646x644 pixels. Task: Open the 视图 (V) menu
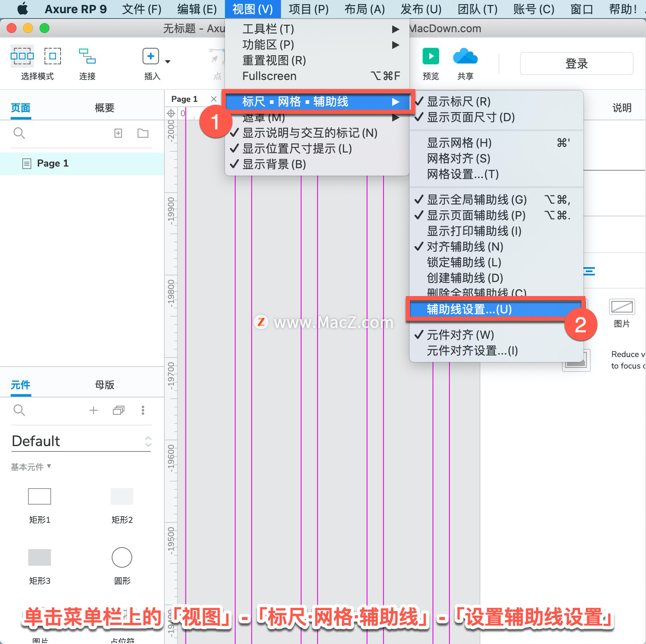click(x=253, y=9)
